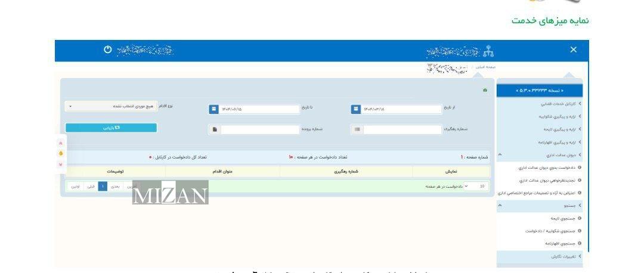Click the file icon beside case number field
Image resolution: width=644 pixels, height=273 pixels.
214,129
